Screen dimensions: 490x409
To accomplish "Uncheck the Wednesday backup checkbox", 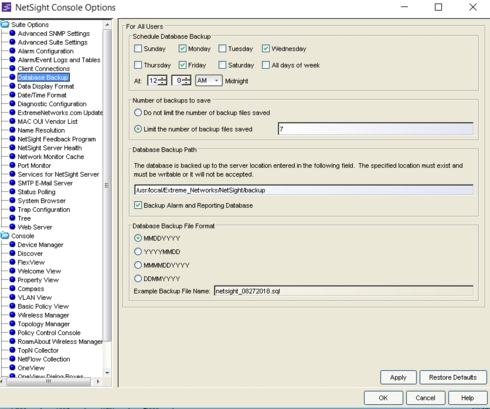I will 266,49.
